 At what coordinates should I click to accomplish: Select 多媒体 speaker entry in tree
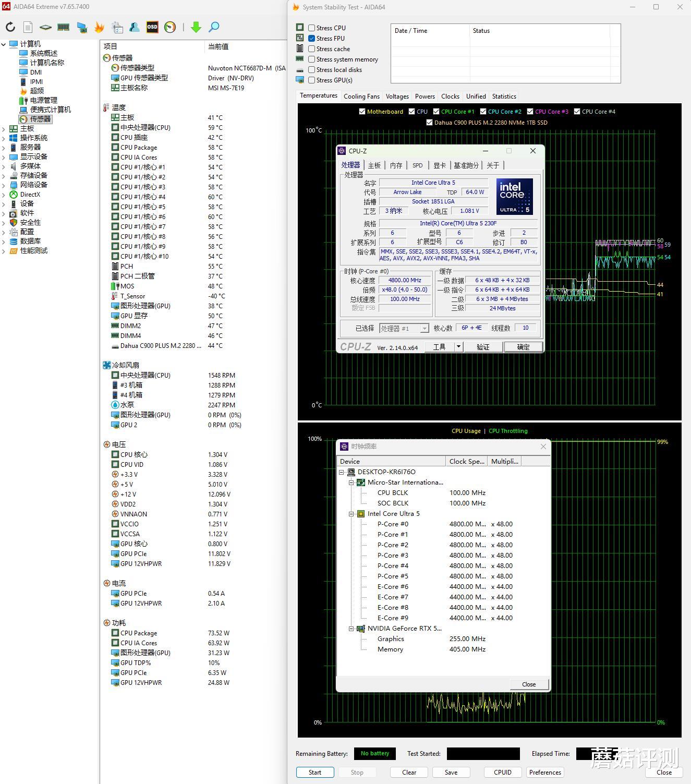coord(30,166)
